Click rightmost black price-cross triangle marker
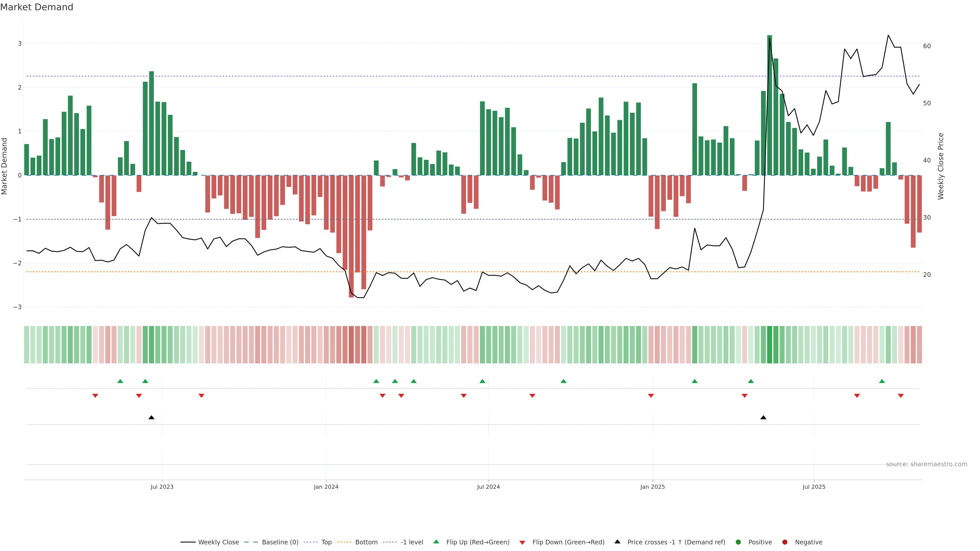The height and width of the screenshot is (551, 980). click(x=763, y=418)
